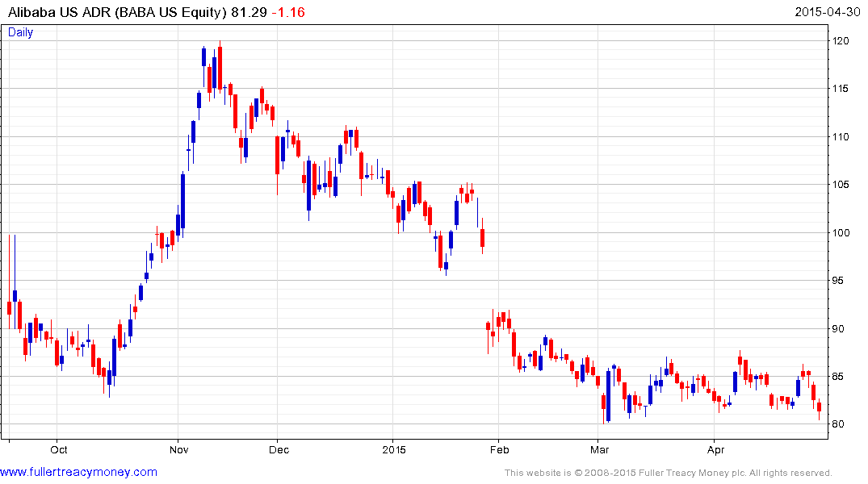The height and width of the screenshot is (484, 868).
Task: Click the Oct date axis label
Action: point(59,449)
